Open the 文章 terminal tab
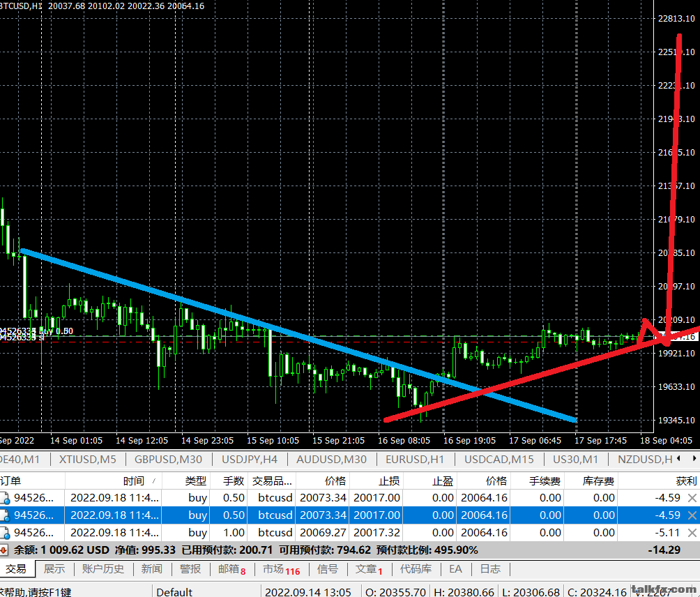Screen dimensions: 700x597 (x=369, y=569)
